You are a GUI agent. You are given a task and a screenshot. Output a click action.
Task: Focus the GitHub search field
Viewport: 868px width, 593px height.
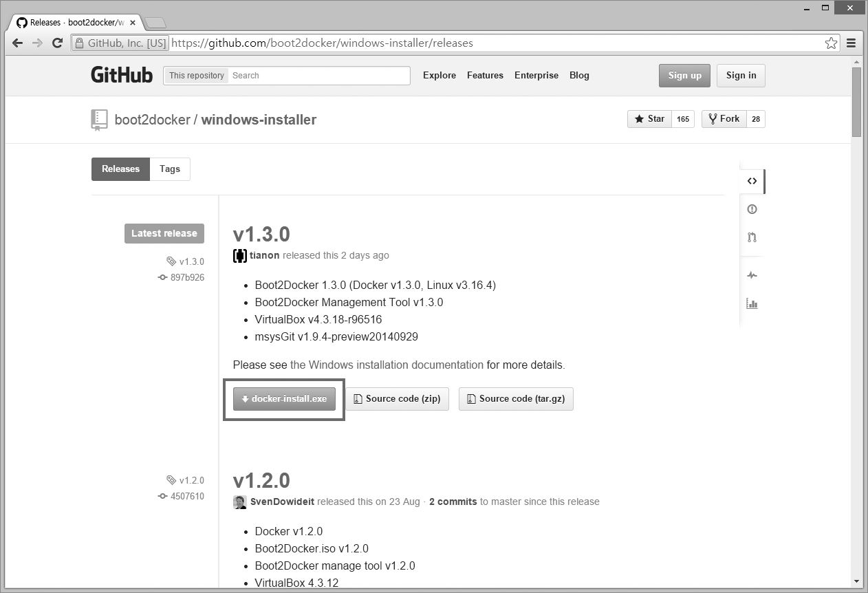(318, 75)
